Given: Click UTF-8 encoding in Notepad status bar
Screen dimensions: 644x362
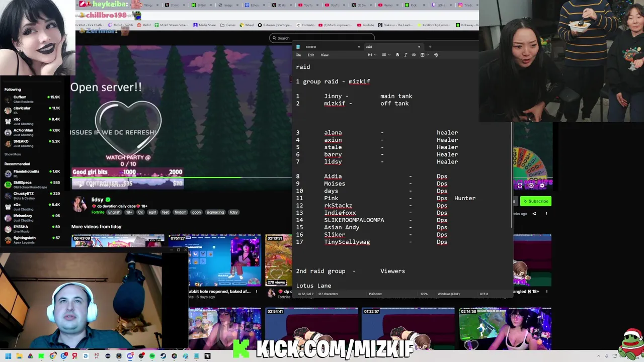Looking at the screenshot, I should [x=484, y=294].
